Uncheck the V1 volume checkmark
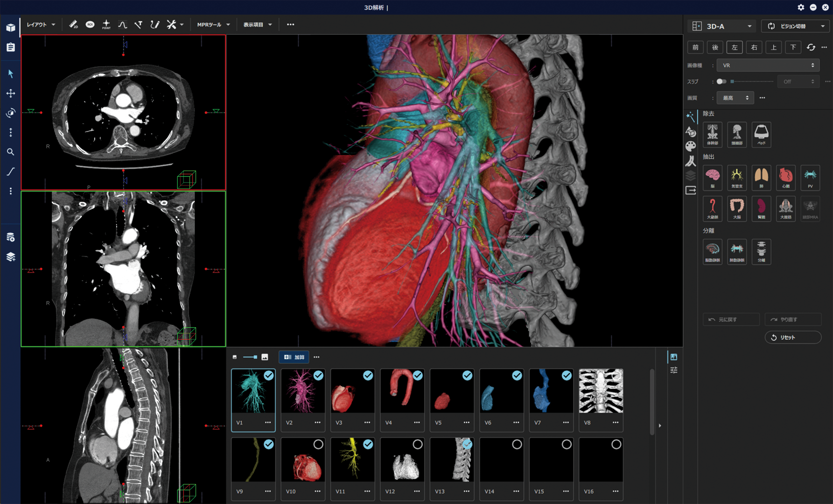This screenshot has height=504, width=833. click(269, 376)
